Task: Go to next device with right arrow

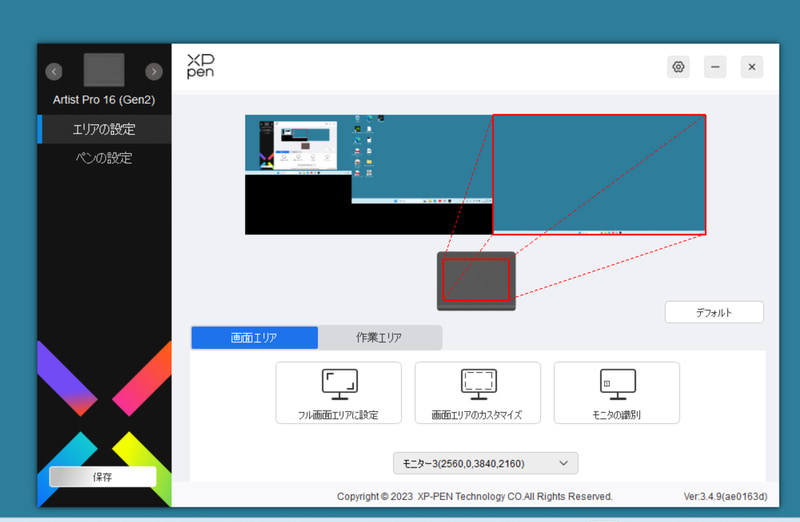Action: pos(154,71)
